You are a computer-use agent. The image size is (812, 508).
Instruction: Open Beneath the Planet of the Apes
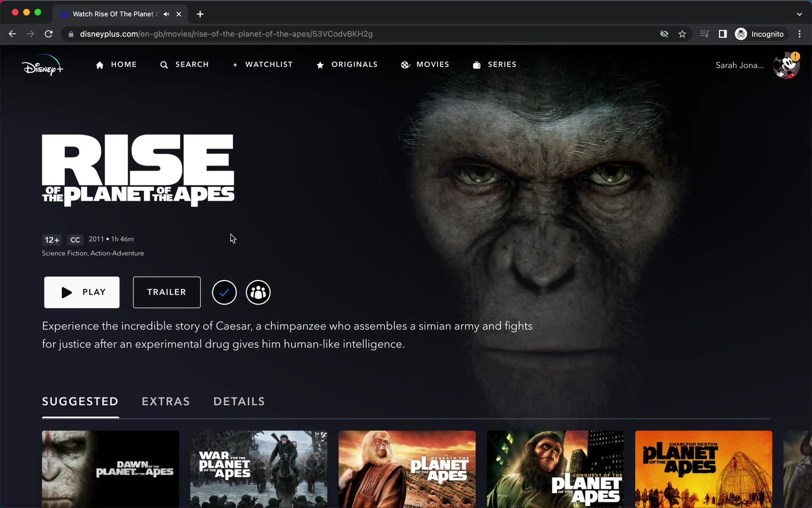[407, 469]
